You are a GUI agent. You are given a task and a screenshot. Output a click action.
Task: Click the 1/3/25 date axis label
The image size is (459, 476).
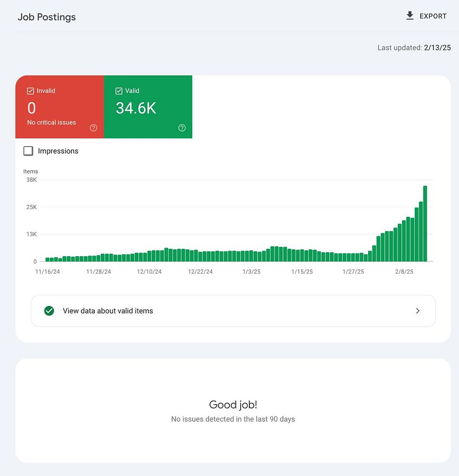click(x=251, y=272)
